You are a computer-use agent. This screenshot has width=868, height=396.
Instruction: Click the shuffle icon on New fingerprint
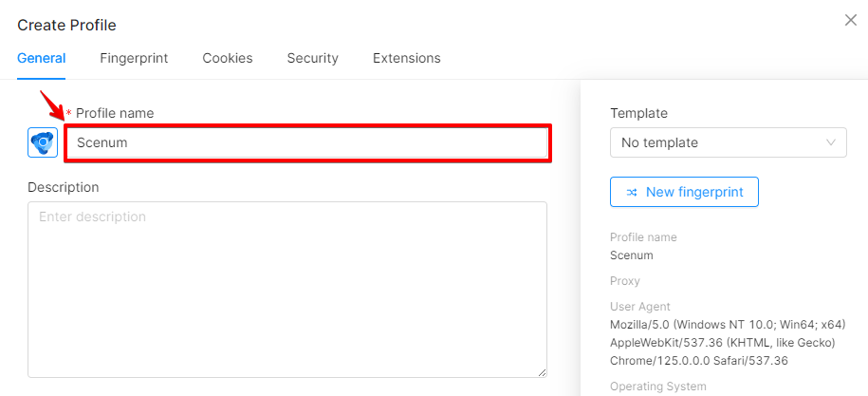click(632, 192)
